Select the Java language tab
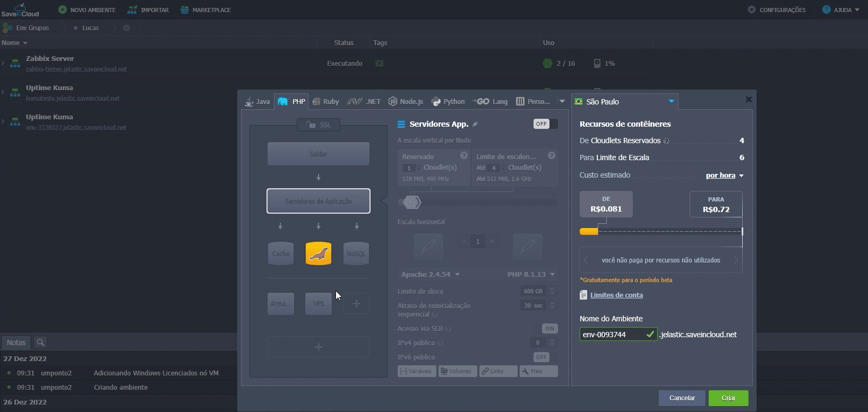The image size is (868, 412). pos(257,101)
